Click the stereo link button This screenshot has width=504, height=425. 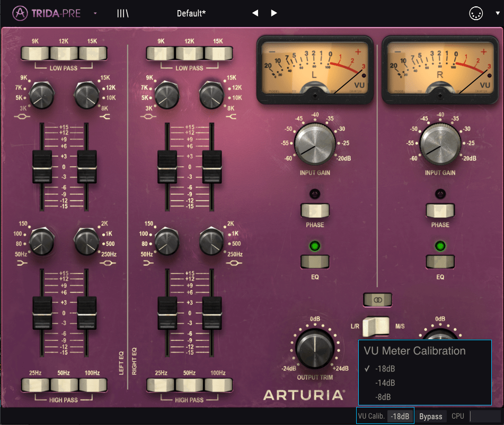378,299
